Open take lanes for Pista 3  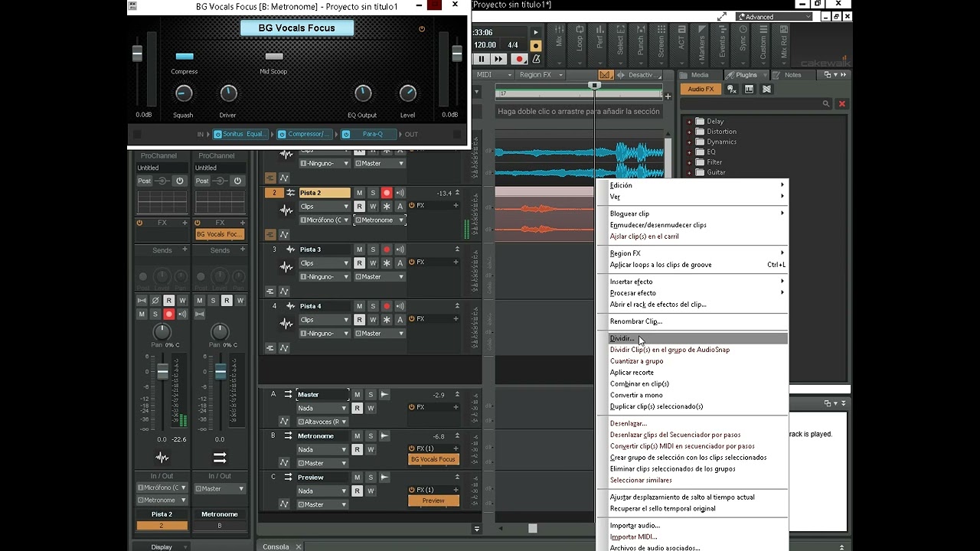tap(269, 292)
